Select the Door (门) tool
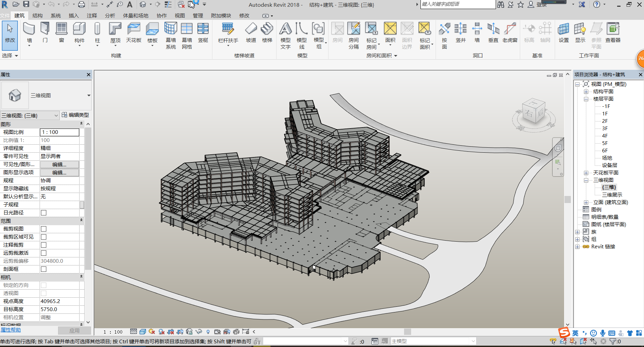Image resolution: width=644 pixels, height=347 pixels. 45,33
